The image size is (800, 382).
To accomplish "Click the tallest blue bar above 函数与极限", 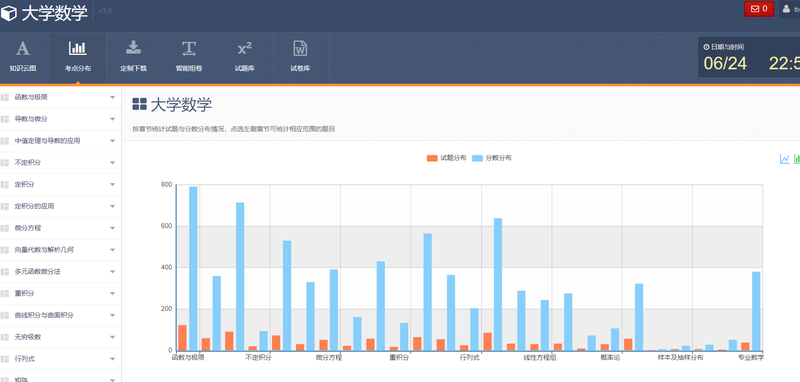I will [x=193, y=269].
